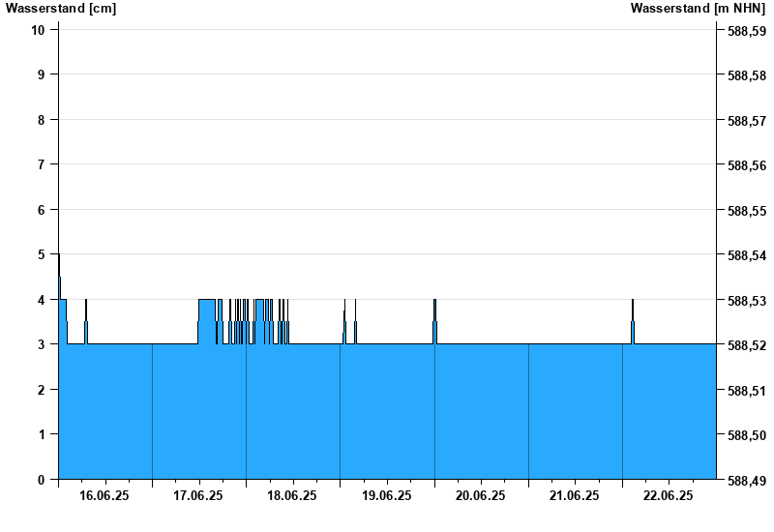Viewport: 774px width, 532px height.
Task: Click the 0 tick label on left axis
Action: [x=42, y=480]
